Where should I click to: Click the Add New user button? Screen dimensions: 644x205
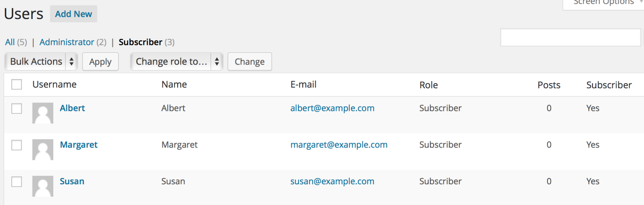coord(73,14)
